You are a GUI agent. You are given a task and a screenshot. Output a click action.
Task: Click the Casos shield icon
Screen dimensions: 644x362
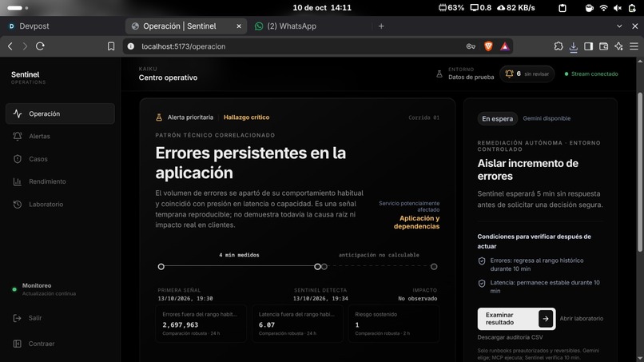tap(18, 159)
